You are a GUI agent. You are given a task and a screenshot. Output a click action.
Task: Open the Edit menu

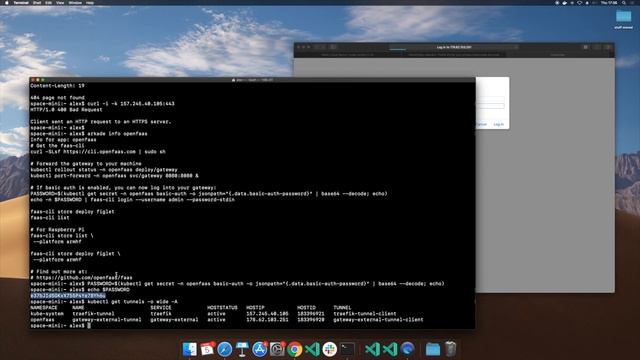point(49,2)
